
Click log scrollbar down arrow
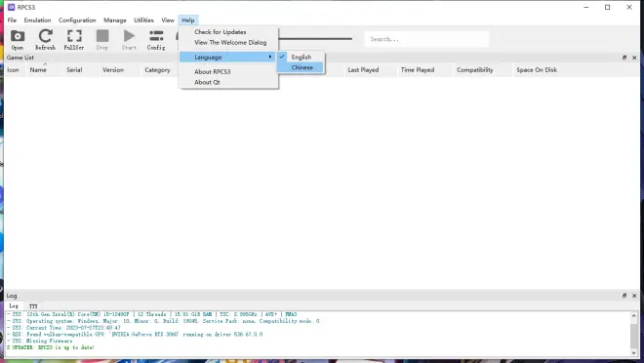click(x=633, y=352)
